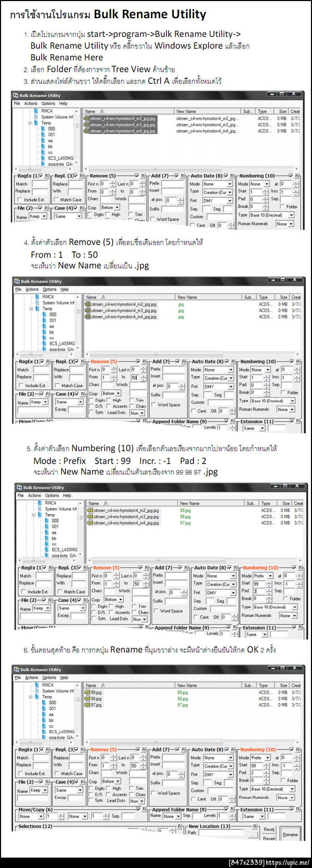
Task: Select the 98.jpg file icon in last screenshot
Action: pyautogui.click(x=87, y=699)
